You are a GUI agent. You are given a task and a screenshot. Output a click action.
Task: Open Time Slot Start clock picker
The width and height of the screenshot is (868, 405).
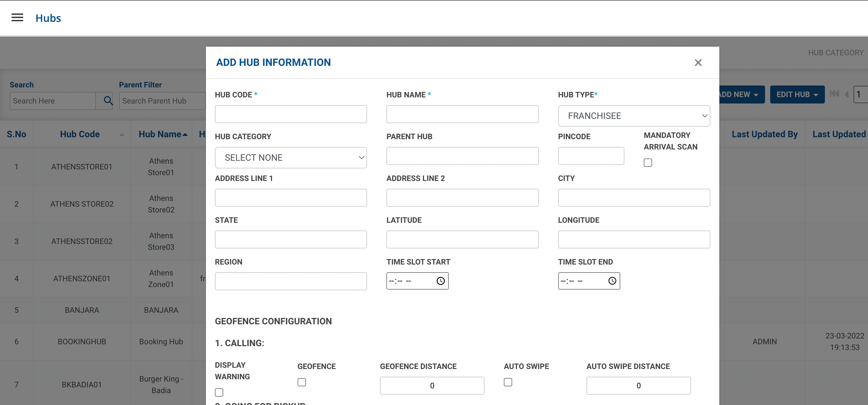[x=440, y=281]
